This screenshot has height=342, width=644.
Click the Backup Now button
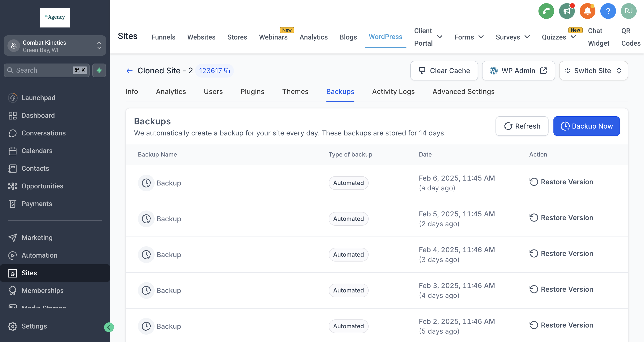pos(586,126)
